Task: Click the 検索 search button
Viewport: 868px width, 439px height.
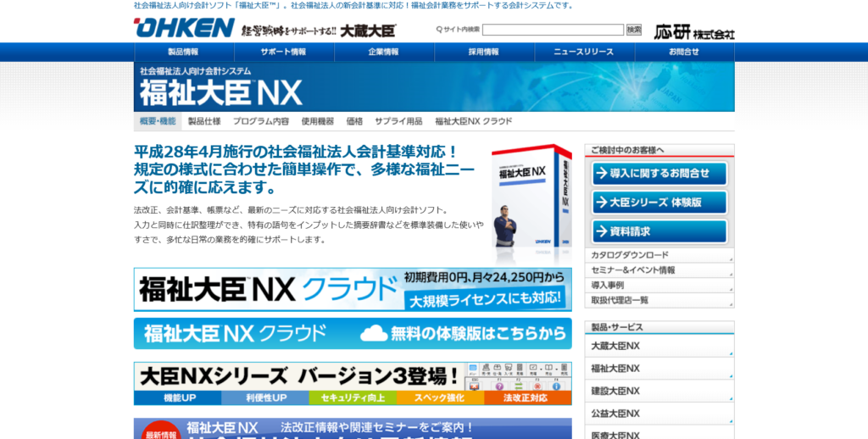Action: point(634,30)
